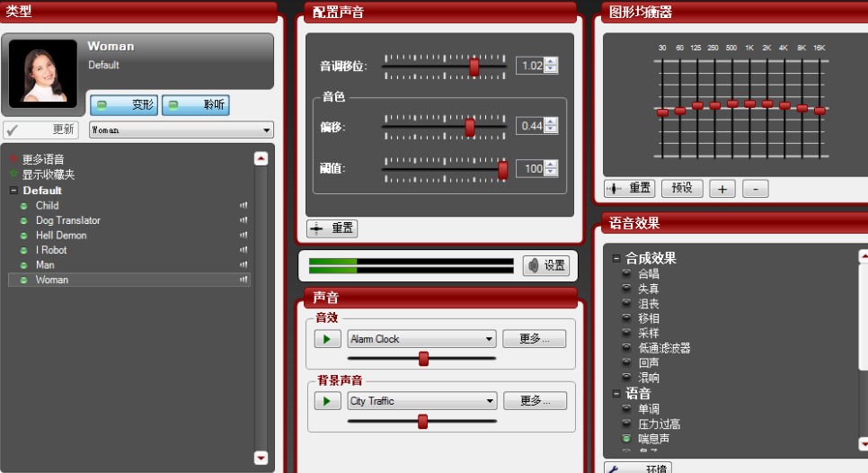Click the equalizer minus button
The width and height of the screenshot is (868, 473).
755,189
